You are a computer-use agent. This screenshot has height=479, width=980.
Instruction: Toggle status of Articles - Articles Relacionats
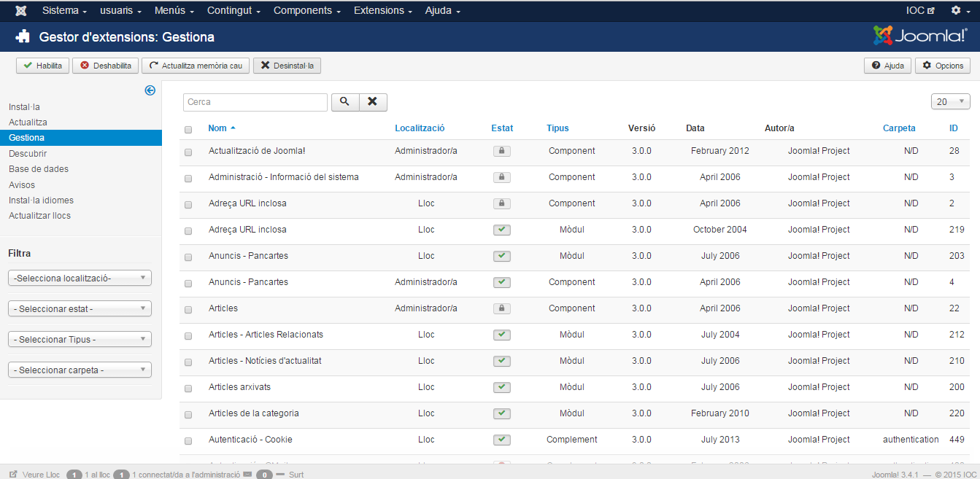[x=501, y=335]
